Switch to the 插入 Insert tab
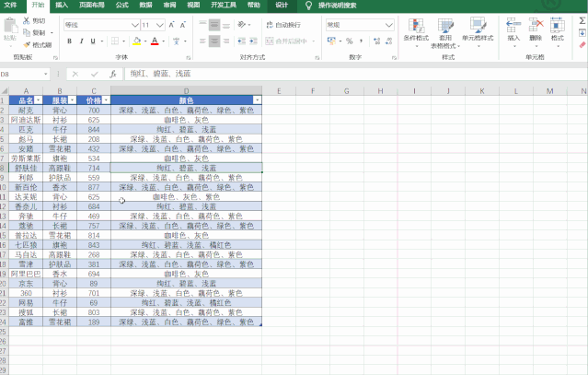 pyautogui.click(x=62, y=5)
